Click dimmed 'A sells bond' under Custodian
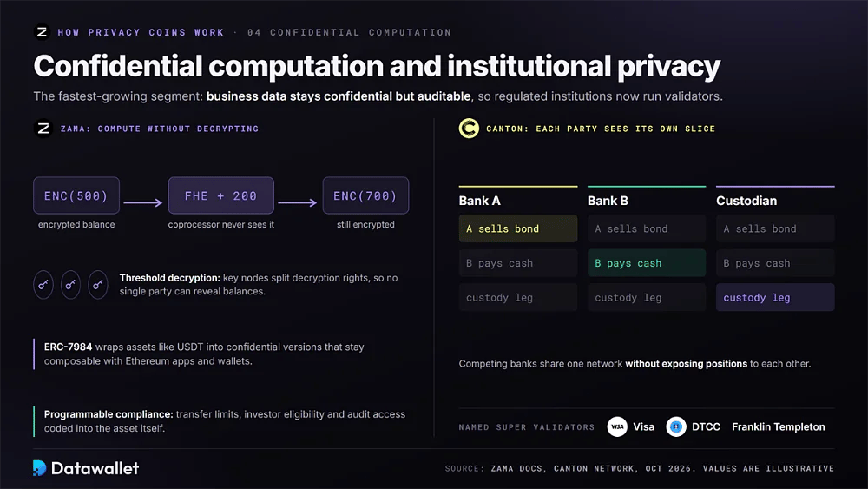 click(775, 228)
